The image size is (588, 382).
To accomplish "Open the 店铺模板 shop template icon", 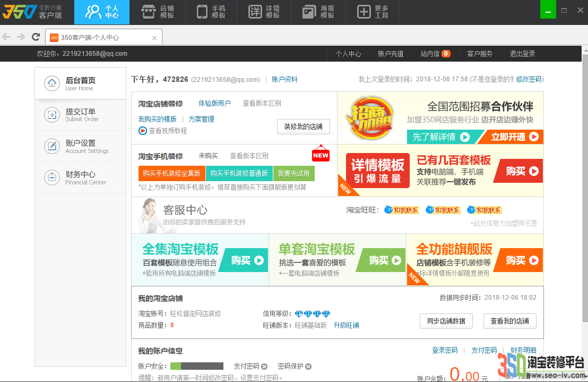I will pyautogui.click(x=158, y=12).
